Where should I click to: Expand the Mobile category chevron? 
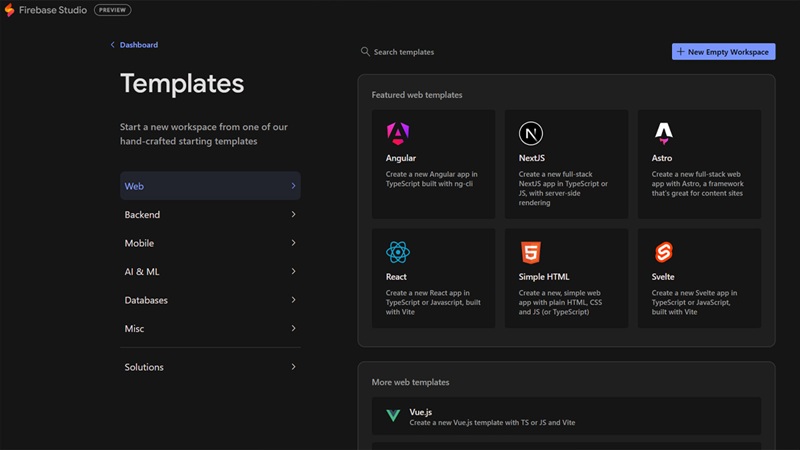293,243
